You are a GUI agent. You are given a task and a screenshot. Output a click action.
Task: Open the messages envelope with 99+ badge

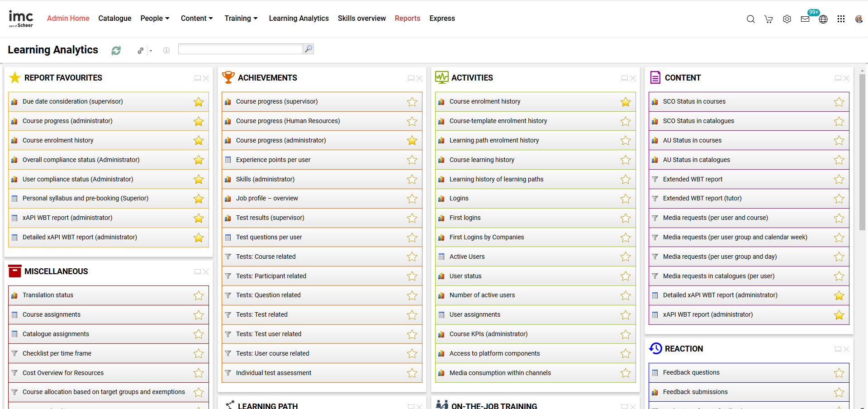[x=805, y=19]
